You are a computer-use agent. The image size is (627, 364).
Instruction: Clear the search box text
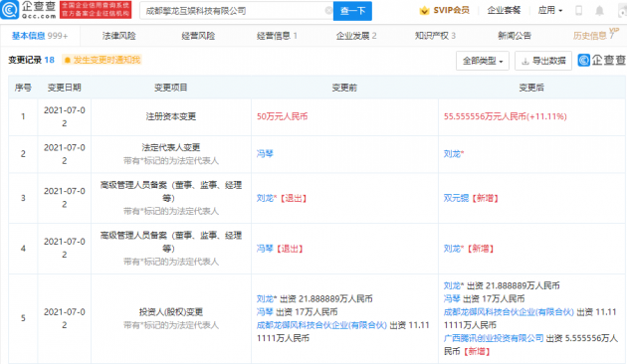click(328, 11)
